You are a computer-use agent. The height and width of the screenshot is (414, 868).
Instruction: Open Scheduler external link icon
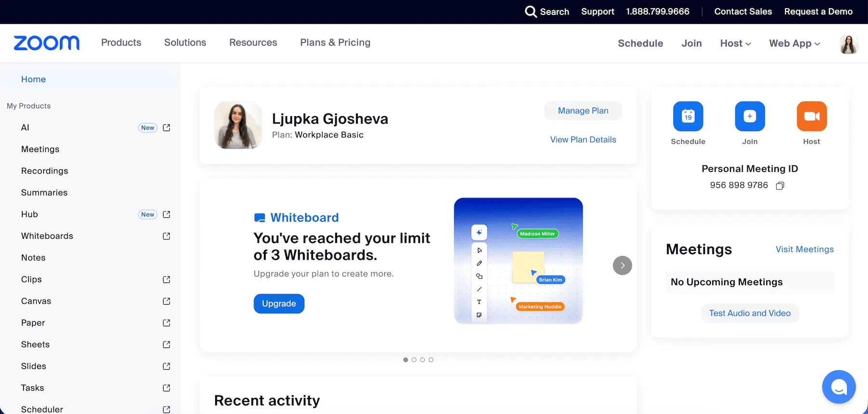tap(166, 410)
